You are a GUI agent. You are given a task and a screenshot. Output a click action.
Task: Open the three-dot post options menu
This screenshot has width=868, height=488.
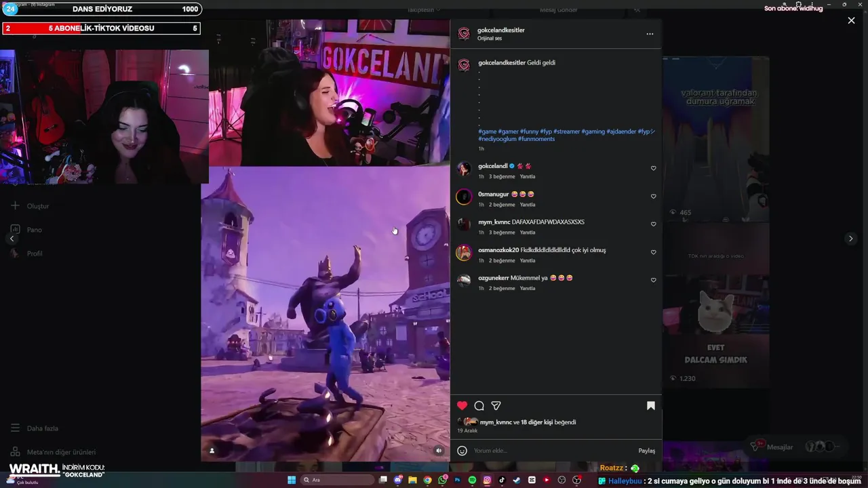(650, 34)
